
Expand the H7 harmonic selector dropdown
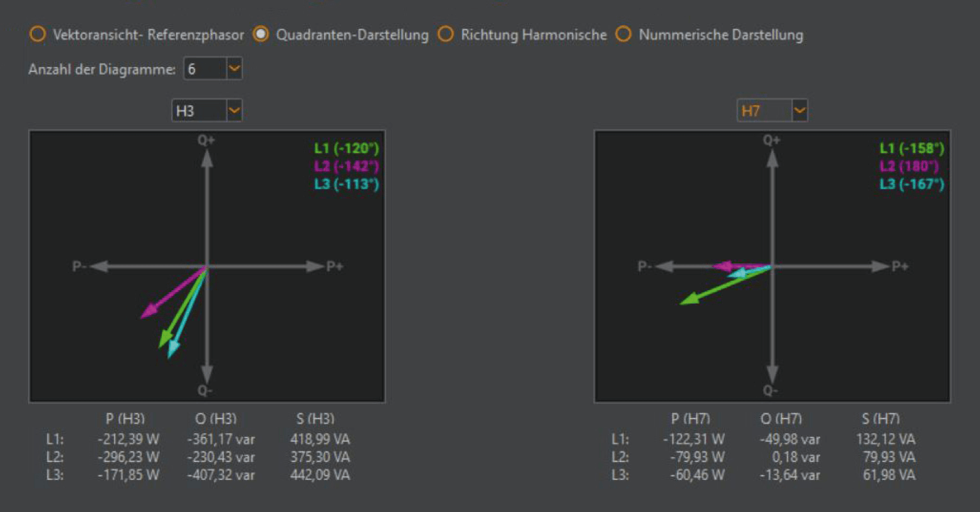pos(799,111)
